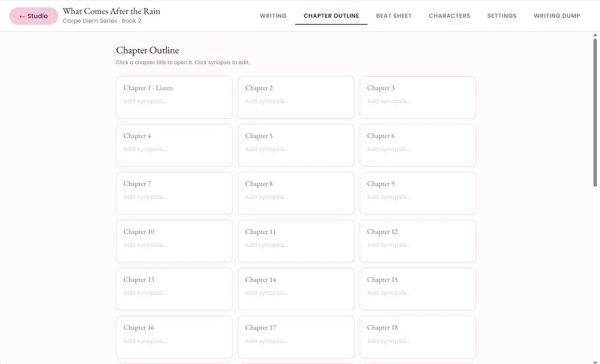Screen dimensions: 600x364
Task: Open the Chapter 5 title link
Action: (259, 136)
